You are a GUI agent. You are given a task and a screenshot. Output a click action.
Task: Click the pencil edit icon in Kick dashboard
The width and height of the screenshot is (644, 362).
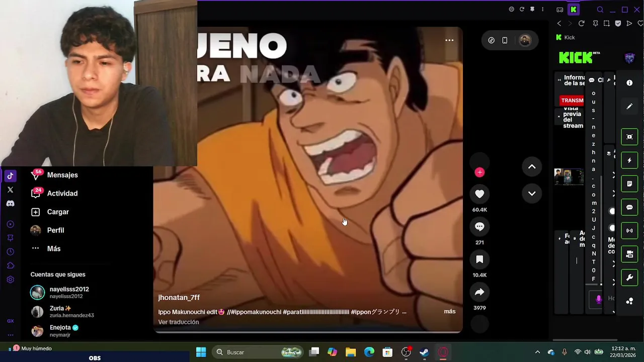(629, 107)
